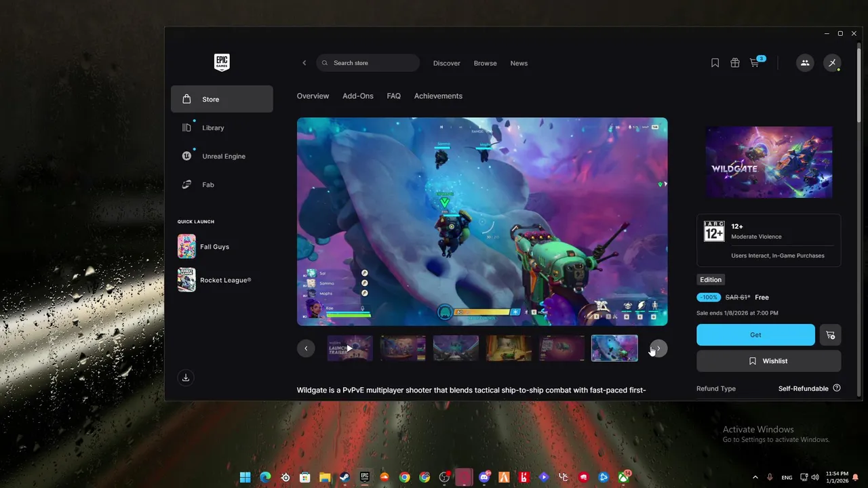Click the Epic window vertical scrollbar
Image resolution: width=868 pixels, height=488 pixels.
click(x=860, y=85)
